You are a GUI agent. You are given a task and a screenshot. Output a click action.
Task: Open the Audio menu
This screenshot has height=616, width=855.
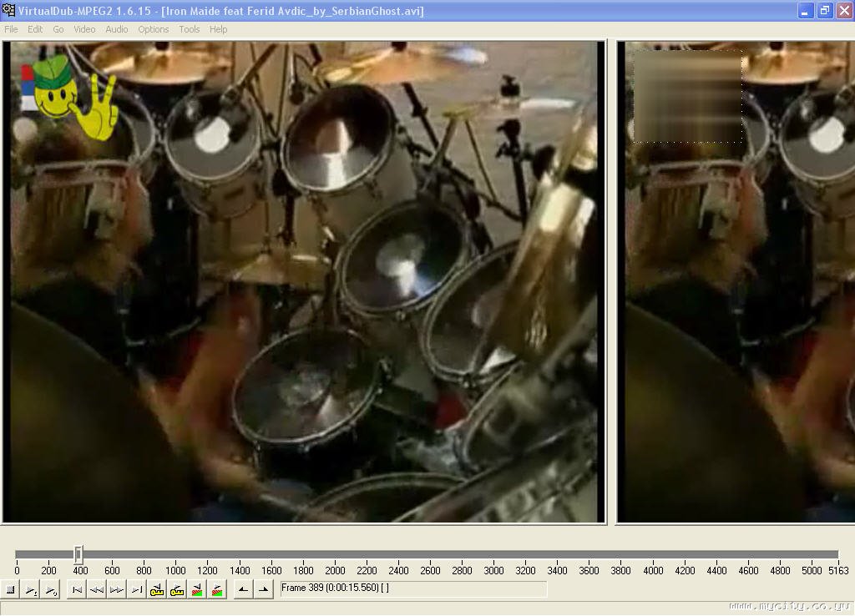pyautogui.click(x=117, y=29)
